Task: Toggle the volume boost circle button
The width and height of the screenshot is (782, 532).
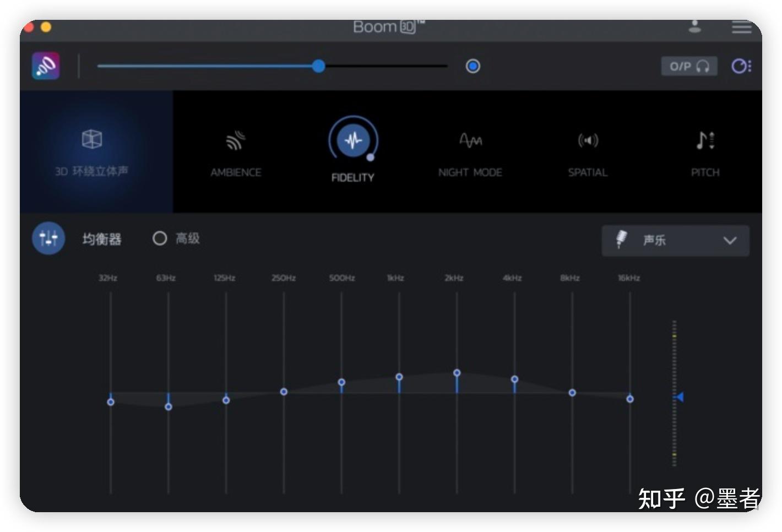Action: pyautogui.click(x=473, y=66)
